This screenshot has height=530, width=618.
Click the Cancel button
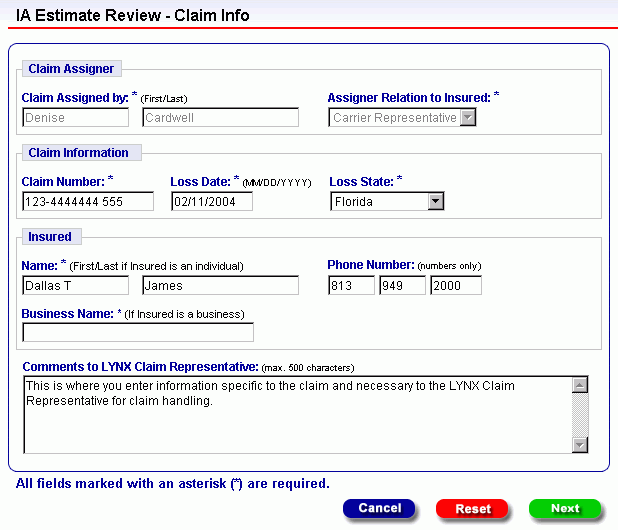click(x=379, y=508)
